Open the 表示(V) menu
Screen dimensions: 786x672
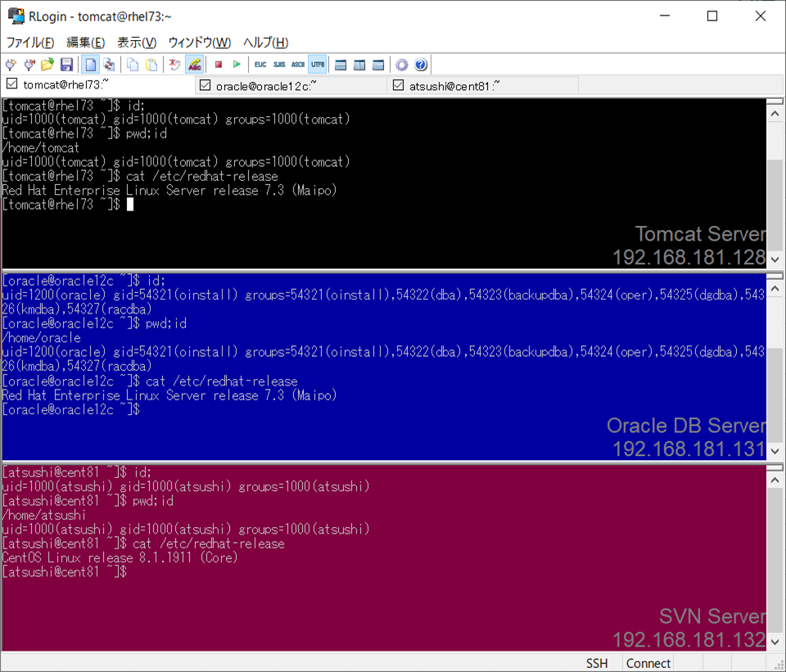[137, 43]
